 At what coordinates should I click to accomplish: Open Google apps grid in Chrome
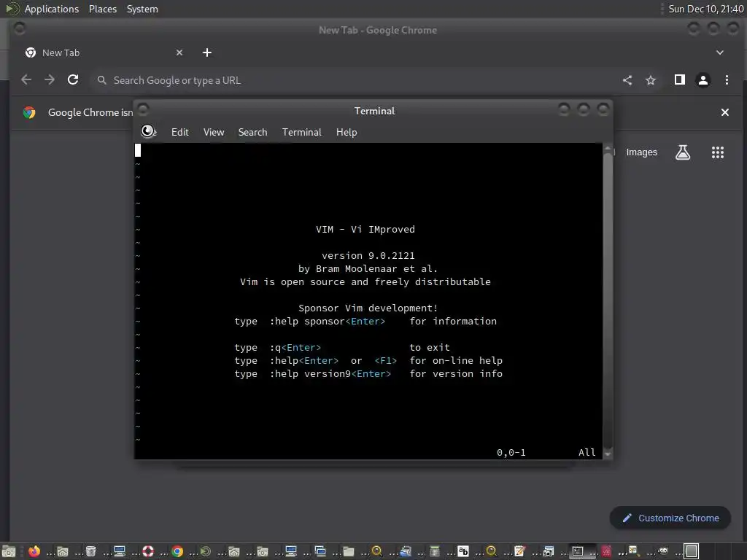pyautogui.click(x=718, y=152)
